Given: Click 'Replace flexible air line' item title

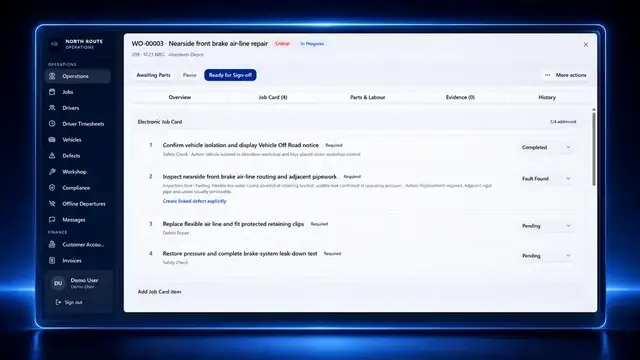Looking at the screenshot, I should tap(233, 224).
